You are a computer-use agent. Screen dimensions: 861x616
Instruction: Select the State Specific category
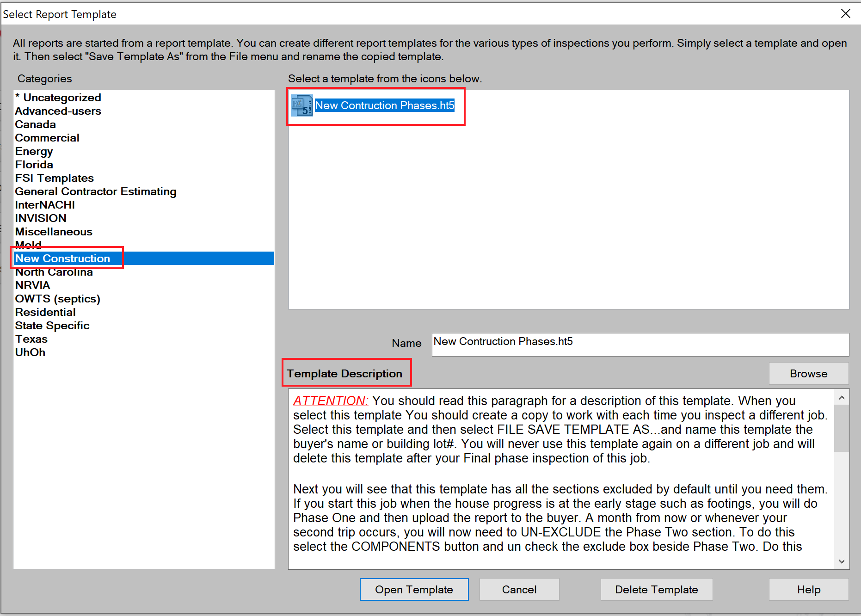52,326
